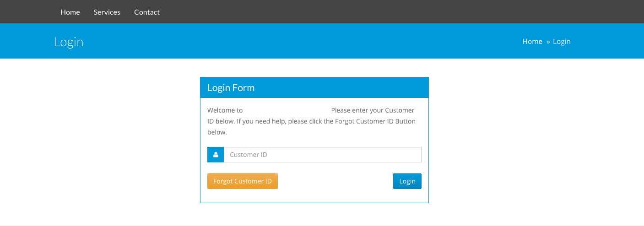Click the horizontal divider line below the form
644x226 pixels.
click(x=322, y=226)
